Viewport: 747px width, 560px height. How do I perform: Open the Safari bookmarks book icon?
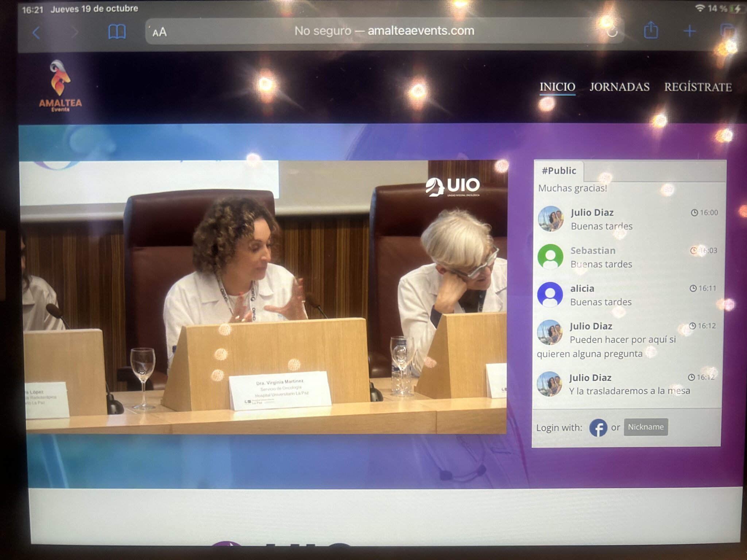117,32
